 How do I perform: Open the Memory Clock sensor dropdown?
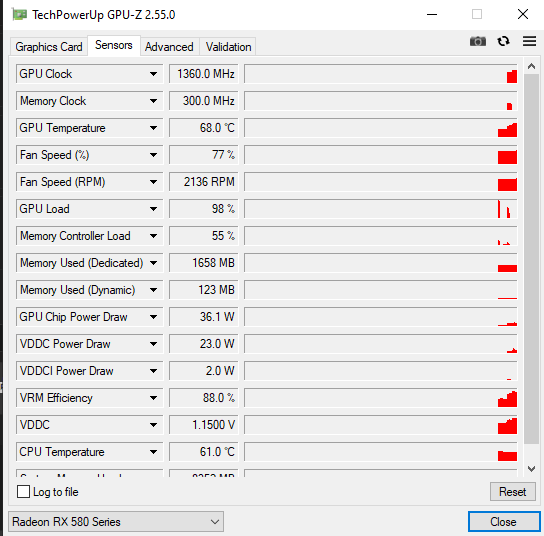coord(89,101)
